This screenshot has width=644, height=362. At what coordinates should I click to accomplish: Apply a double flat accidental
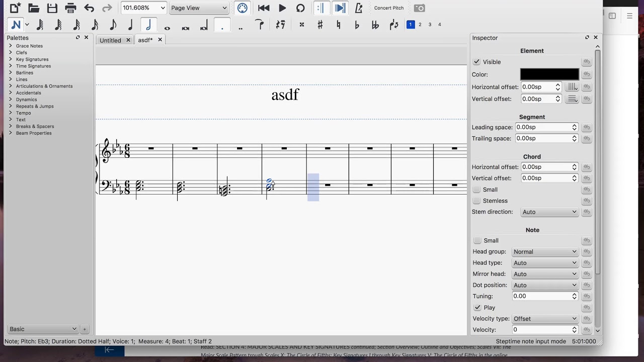pyautogui.click(x=375, y=25)
